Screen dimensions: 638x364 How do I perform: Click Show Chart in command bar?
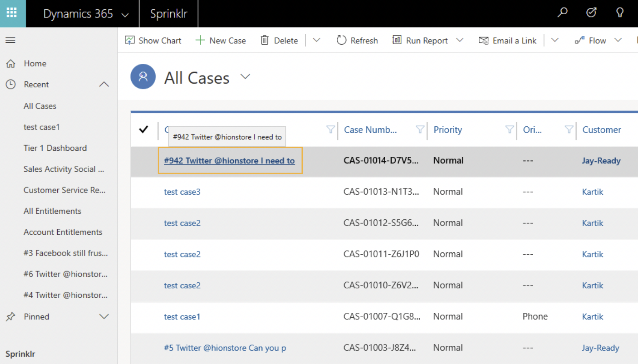click(x=153, y=41)
